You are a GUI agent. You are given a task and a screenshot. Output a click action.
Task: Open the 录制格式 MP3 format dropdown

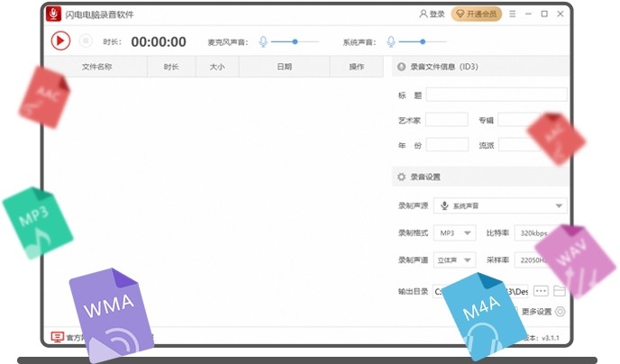(x=455, y=232)
